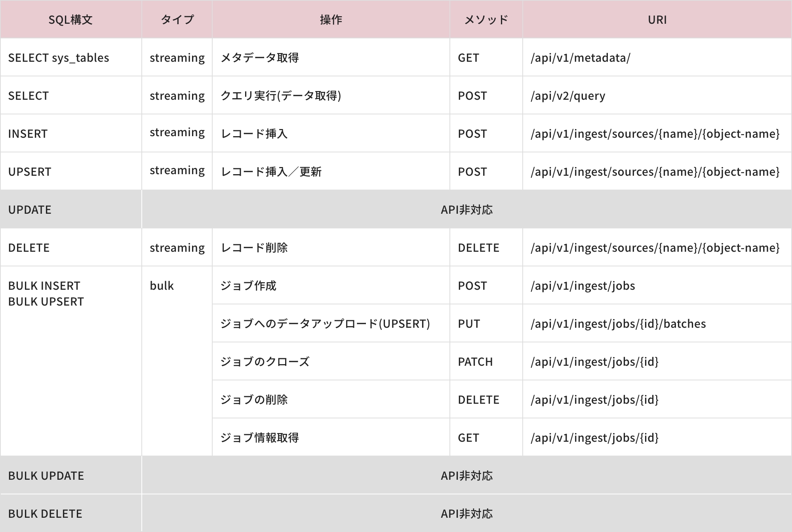Image resolution: width=792 pixels, height=532 pixels.
Task: Click the BULK DELETE syntax cell
Action: pos(45,514)
